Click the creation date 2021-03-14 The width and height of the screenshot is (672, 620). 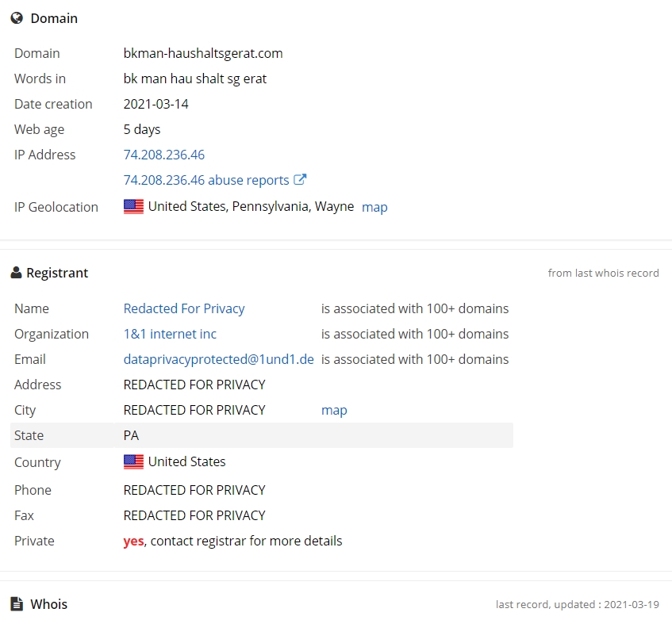[x=156, y=104]
